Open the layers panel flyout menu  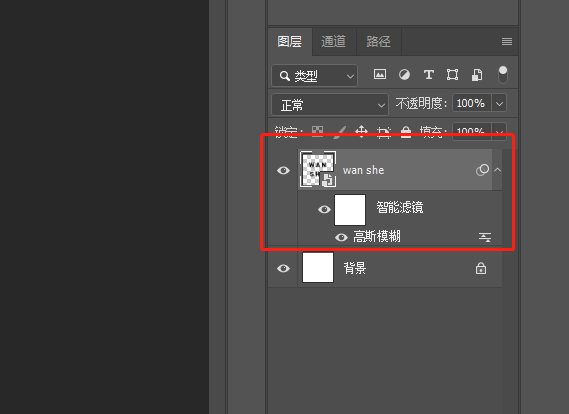point(507,42)
